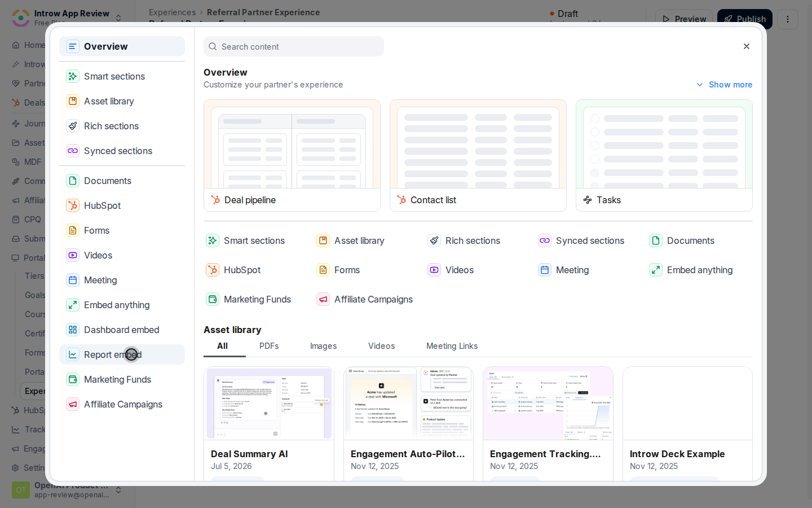The image size is (812, 508).
Task: Choose the Dashboard embed item
Action: click(x=122, y=330)
